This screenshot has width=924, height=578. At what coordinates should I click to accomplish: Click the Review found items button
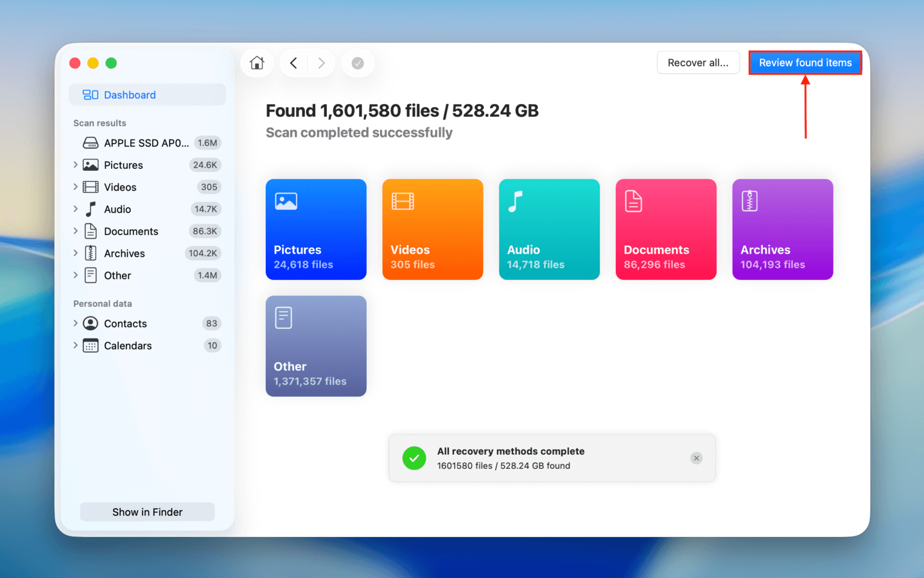click(x=805, y=62)
